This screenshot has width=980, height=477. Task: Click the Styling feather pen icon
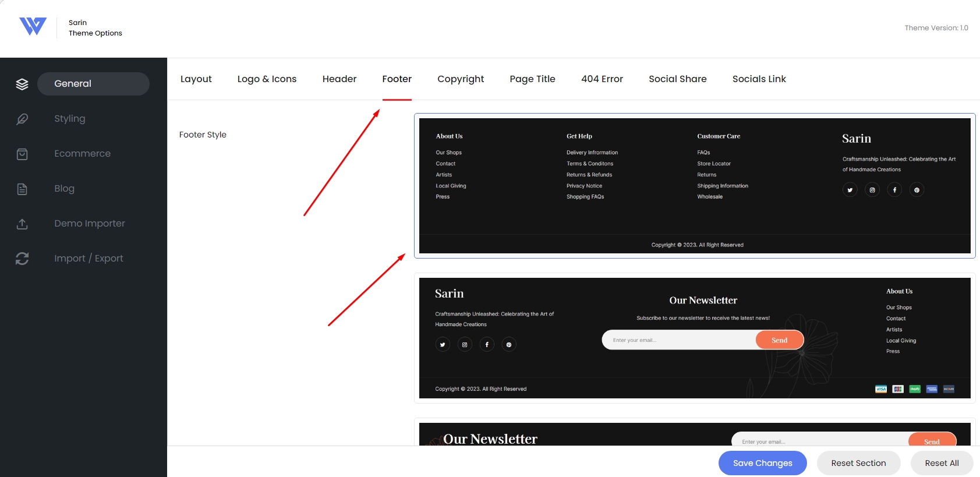[x=22, y=119]
